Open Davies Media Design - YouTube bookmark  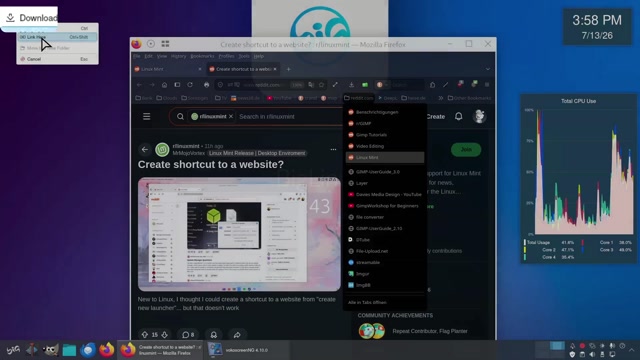pyautogui.click(x=384, y=195)
